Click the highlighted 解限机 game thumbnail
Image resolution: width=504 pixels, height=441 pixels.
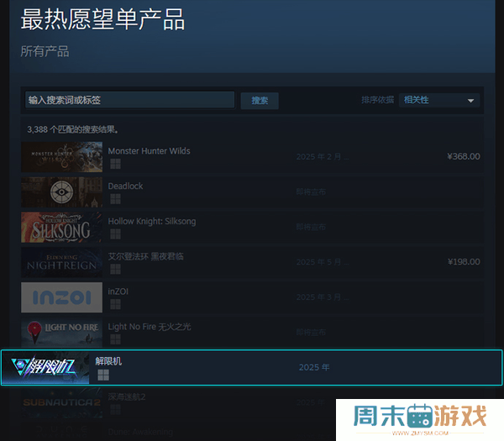coord(45,368)
